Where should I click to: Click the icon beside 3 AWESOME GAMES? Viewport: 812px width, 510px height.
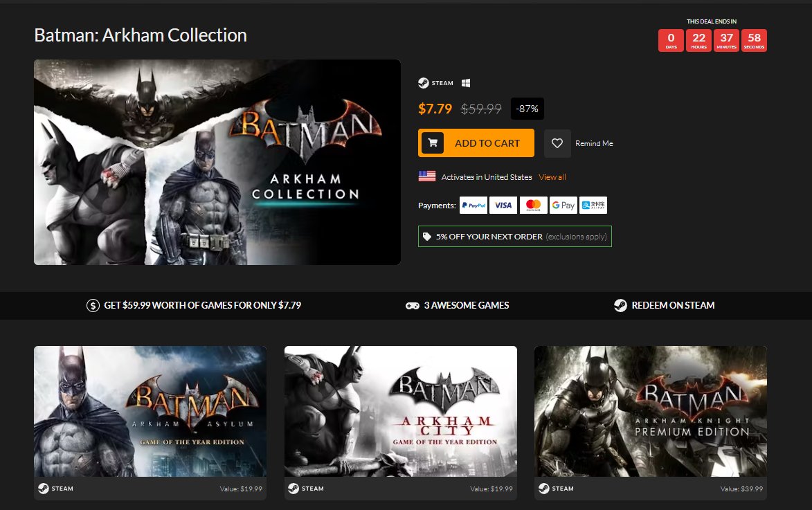pos(413,305)
